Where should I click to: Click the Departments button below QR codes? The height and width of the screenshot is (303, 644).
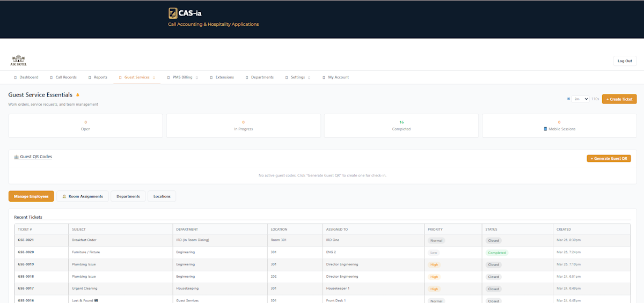(128, 196)
